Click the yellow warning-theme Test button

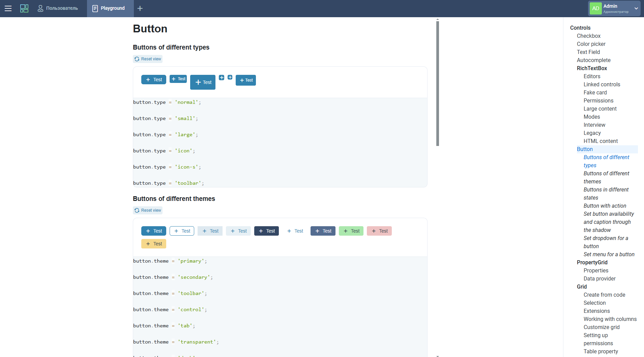[x=154, y=244]
